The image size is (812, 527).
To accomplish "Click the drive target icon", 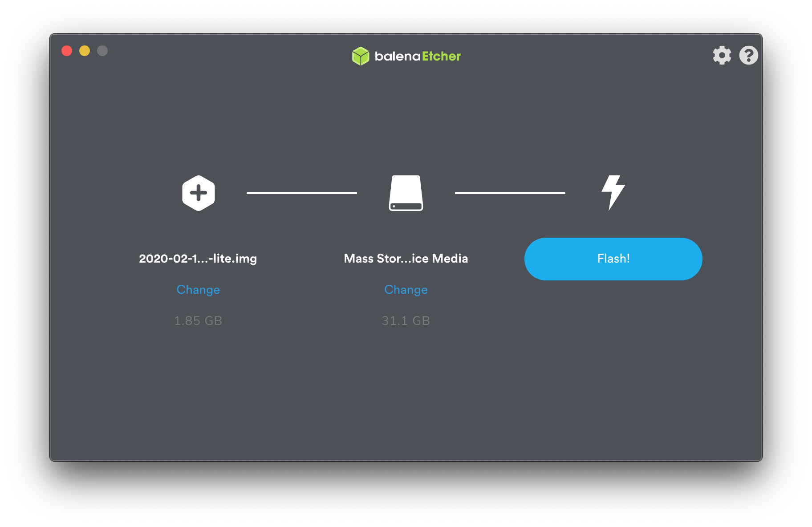I will click(x=406, y=193).
